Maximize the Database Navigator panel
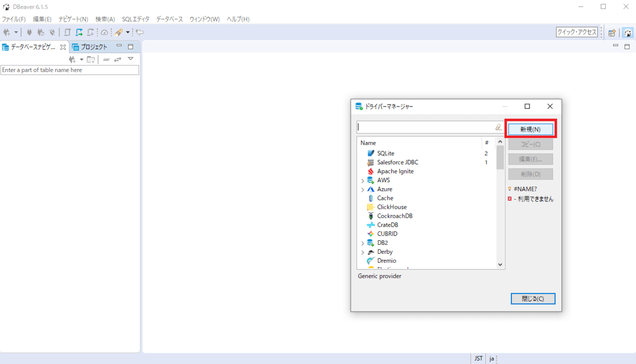636x364 pixels. [130, 46]
